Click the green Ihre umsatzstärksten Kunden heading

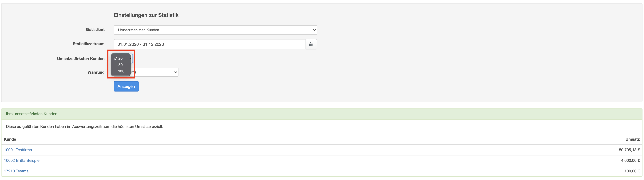32,114
